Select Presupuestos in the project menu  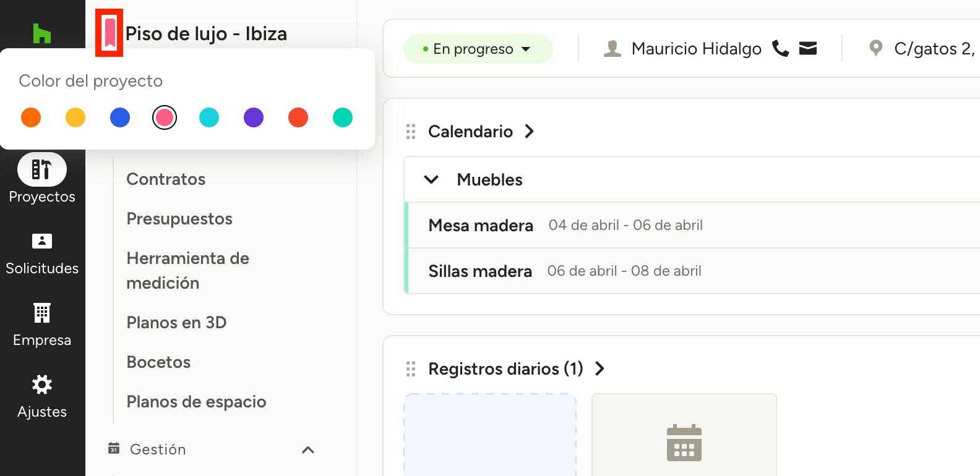pyautogui.click(x=179, y=219)
